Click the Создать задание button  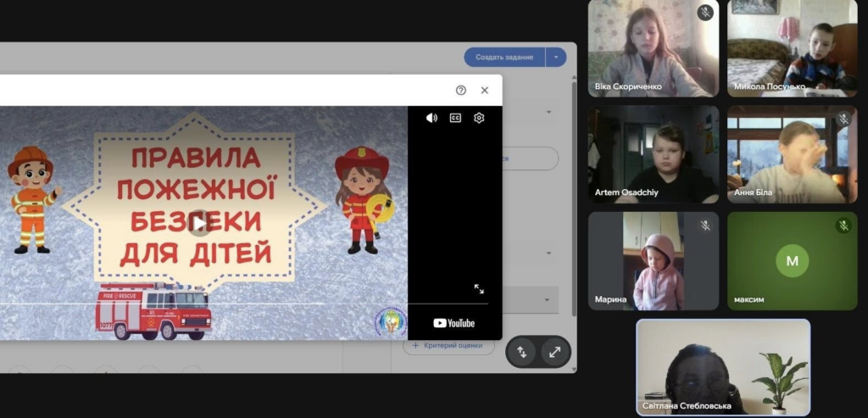[x=504, y=57]
